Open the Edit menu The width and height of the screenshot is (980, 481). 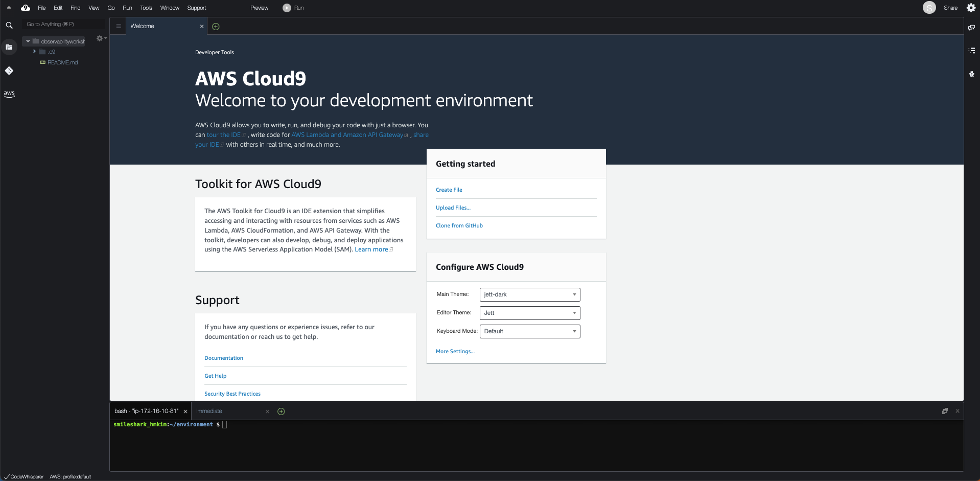(58, 8)
